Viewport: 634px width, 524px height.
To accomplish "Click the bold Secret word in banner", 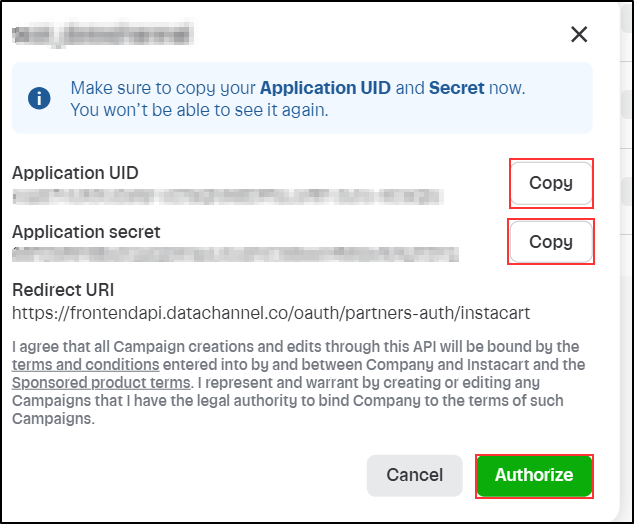I will (x=456, y=88).
